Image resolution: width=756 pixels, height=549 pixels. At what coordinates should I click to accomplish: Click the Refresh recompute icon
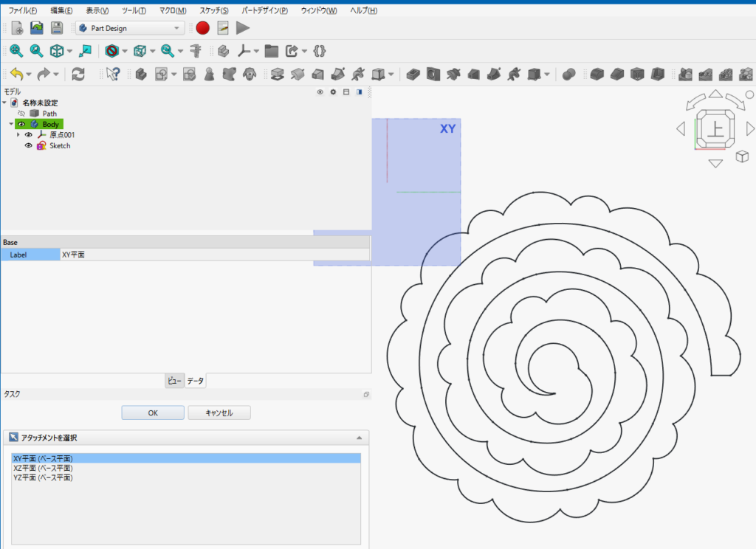[78, 74]
